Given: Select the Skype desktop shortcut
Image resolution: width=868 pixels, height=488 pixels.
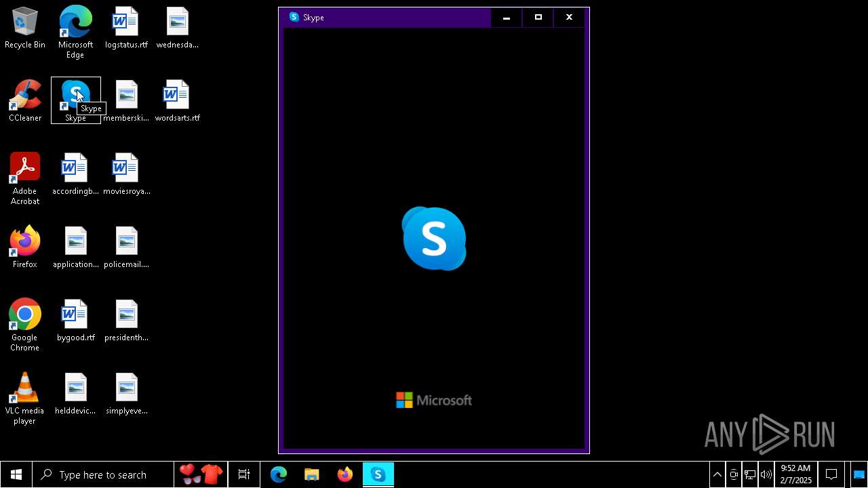Looking at the screenshot, I should (75, 101).
